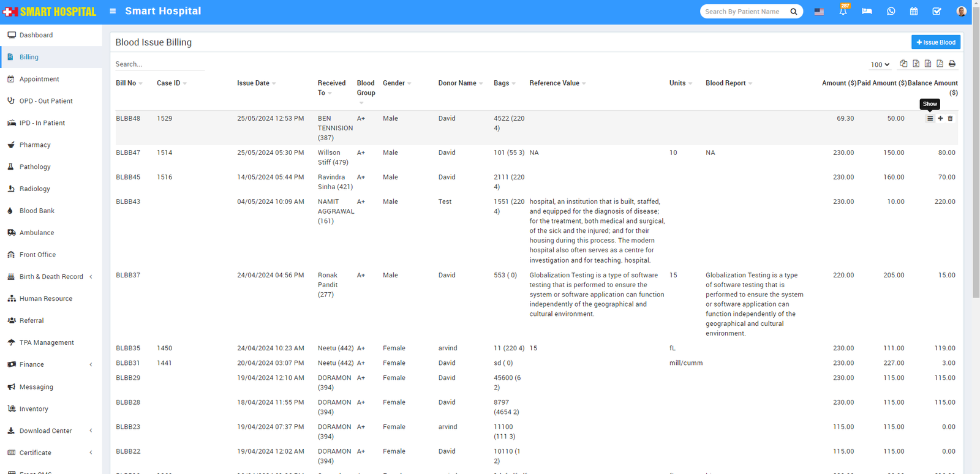Click the bed status icon
This screenshot has height=474, width=980.
(x=867, y=12)
